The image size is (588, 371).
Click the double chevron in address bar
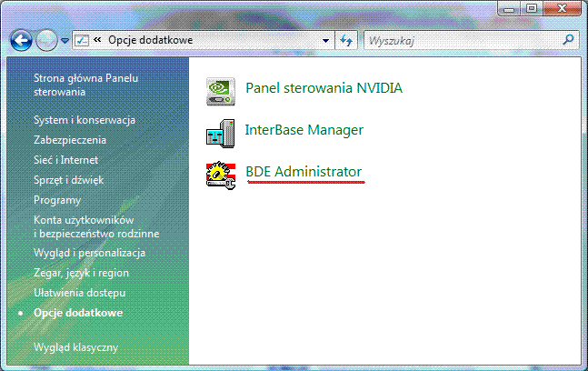point(97,40)
